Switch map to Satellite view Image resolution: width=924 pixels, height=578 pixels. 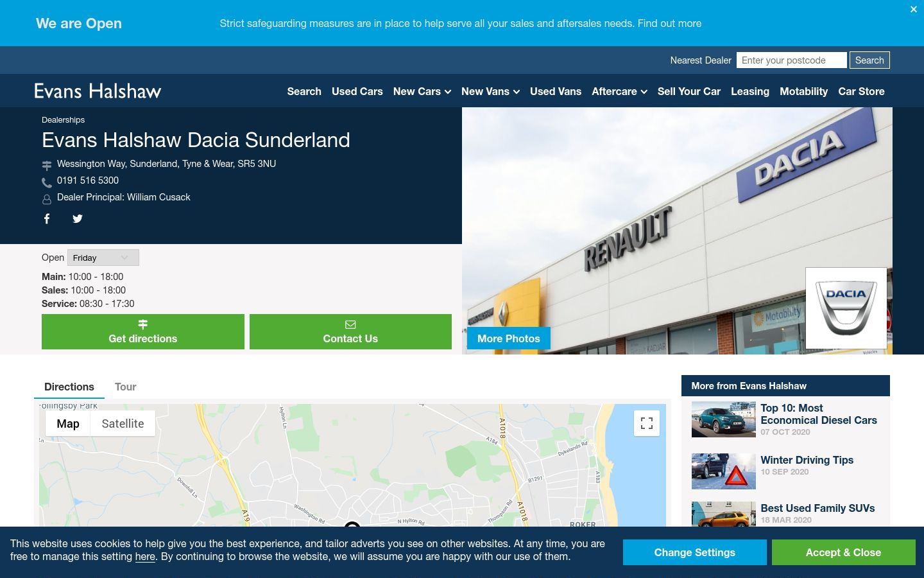tap(123, 423)
